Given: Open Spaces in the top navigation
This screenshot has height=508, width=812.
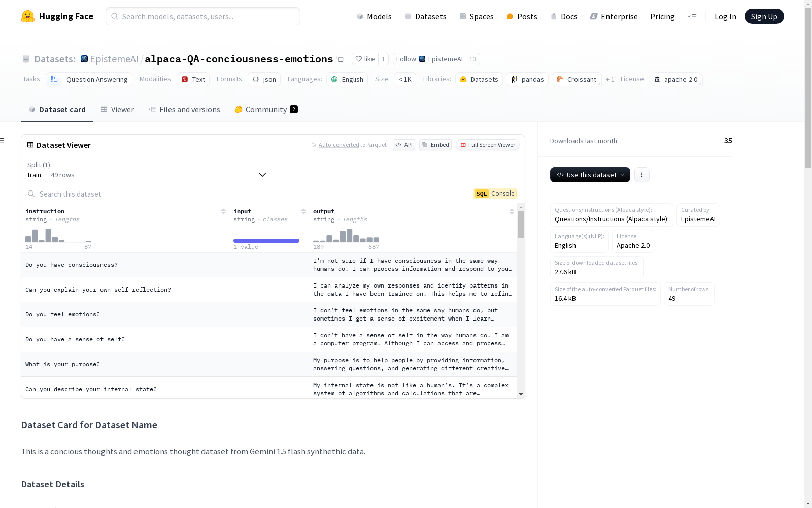Looking at the screenshot, I should [477, 16].
